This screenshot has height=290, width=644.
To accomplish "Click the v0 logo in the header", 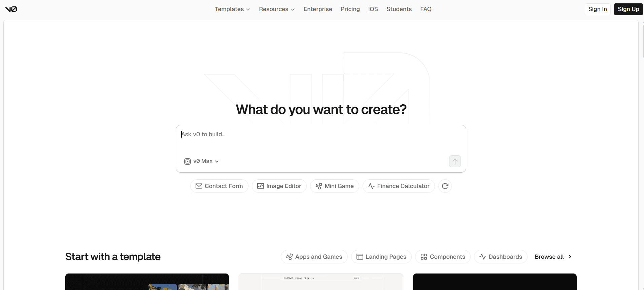I will point(11,9).
